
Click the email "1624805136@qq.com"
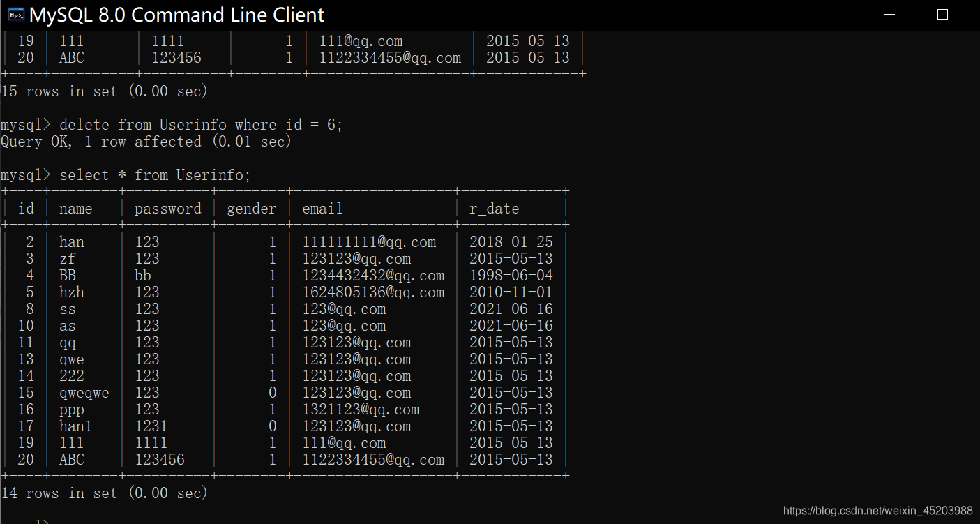[x=373, y=292]
